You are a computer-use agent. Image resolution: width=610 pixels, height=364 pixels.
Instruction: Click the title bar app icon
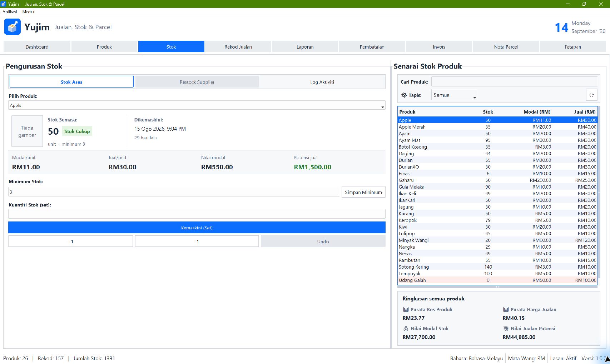[4, 4]
